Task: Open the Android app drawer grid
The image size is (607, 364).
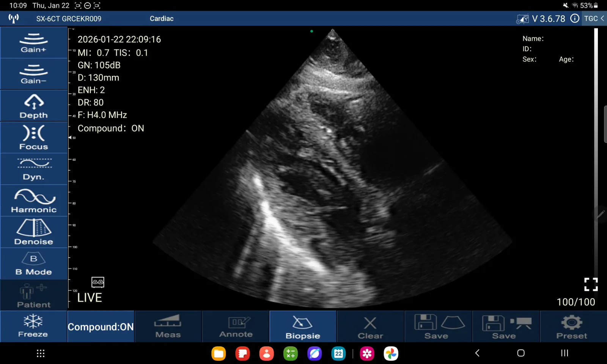Action: click(41, 353)
